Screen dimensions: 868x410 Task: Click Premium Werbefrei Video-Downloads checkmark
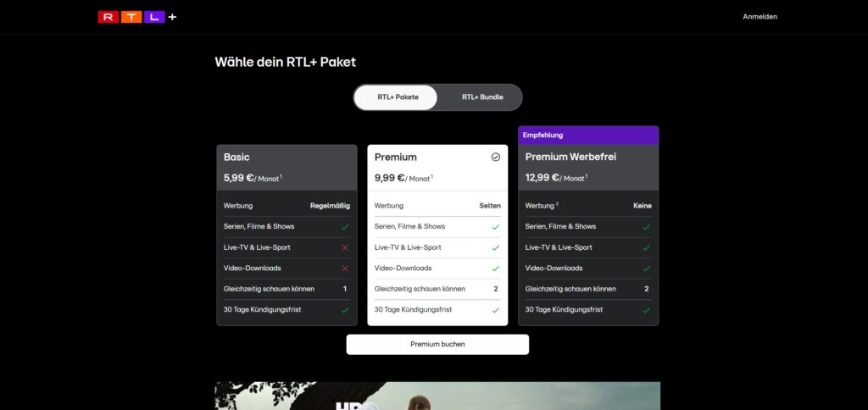(x=646, y=269)
